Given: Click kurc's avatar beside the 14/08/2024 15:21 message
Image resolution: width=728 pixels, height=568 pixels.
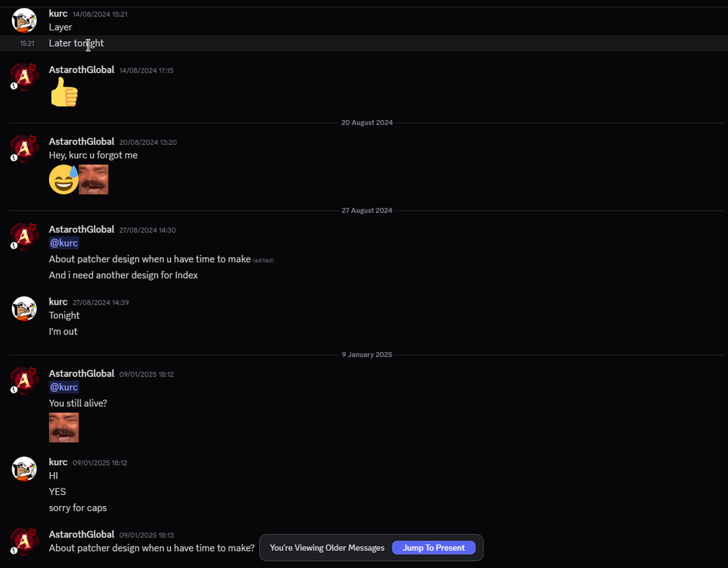Looking at the screenshot, I should click(24, 21).
